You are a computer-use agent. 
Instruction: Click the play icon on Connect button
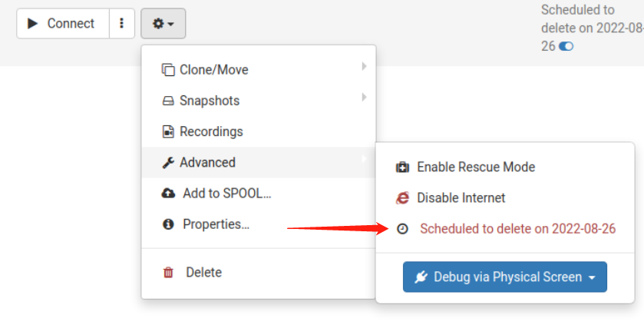tap(32, 23)
